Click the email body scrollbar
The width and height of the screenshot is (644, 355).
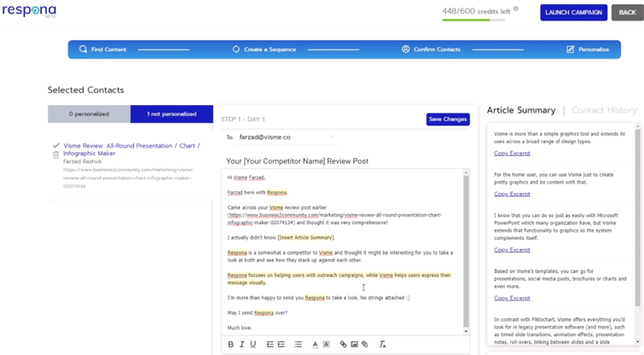pyautogui.click(x=466, y=251)
